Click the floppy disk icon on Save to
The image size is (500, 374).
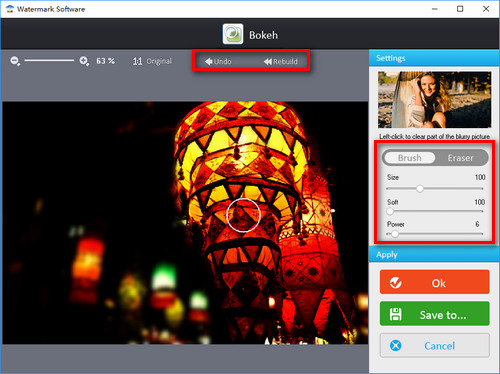coord(396,314)
